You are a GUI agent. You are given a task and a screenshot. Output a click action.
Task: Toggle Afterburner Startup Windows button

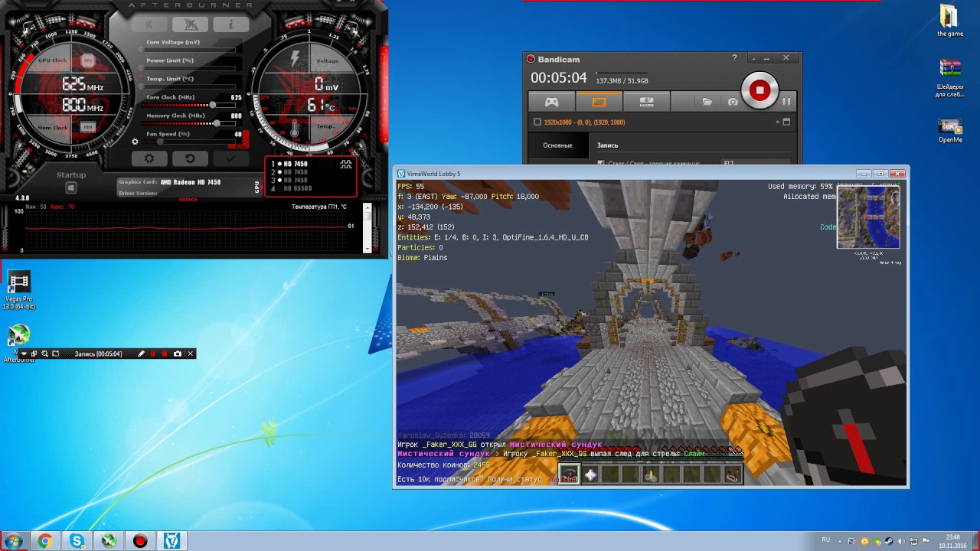click(x=70, y=188)
